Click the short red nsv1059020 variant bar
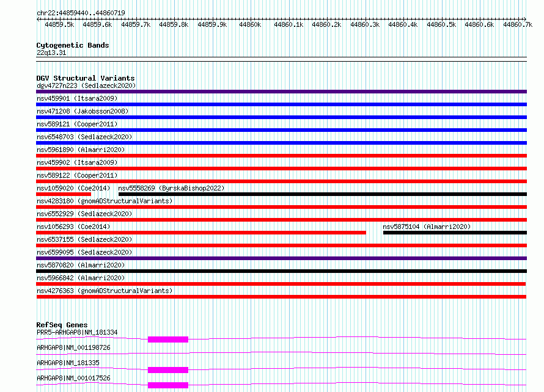 (64, 194)
